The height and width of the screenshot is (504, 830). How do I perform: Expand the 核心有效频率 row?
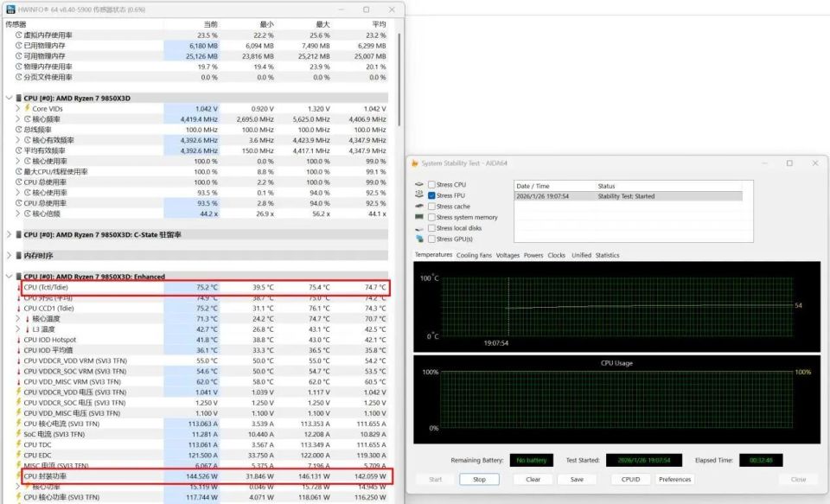point(17,140)
